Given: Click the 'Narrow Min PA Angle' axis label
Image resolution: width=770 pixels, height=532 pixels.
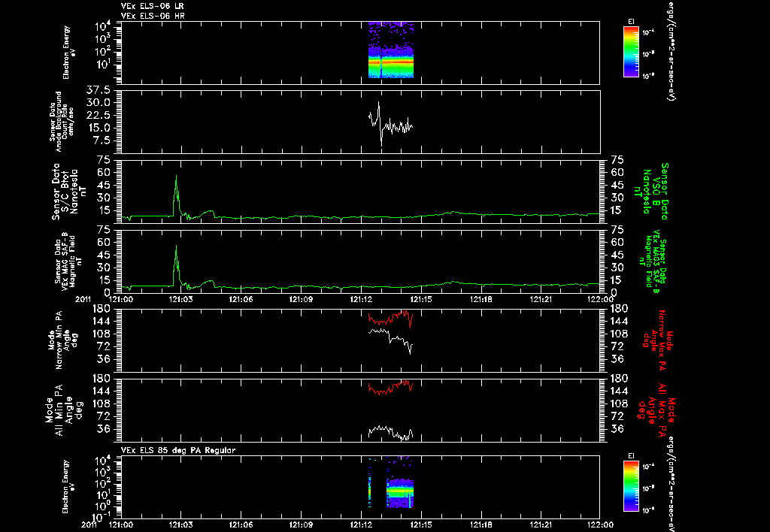Looking at the screenshot, I should pos(62,340).
